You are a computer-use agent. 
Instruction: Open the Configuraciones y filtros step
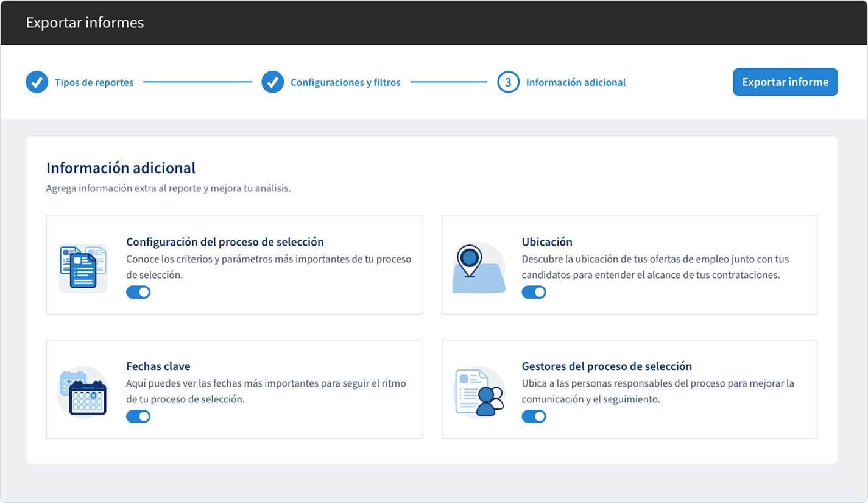click(x=345, y=82)
